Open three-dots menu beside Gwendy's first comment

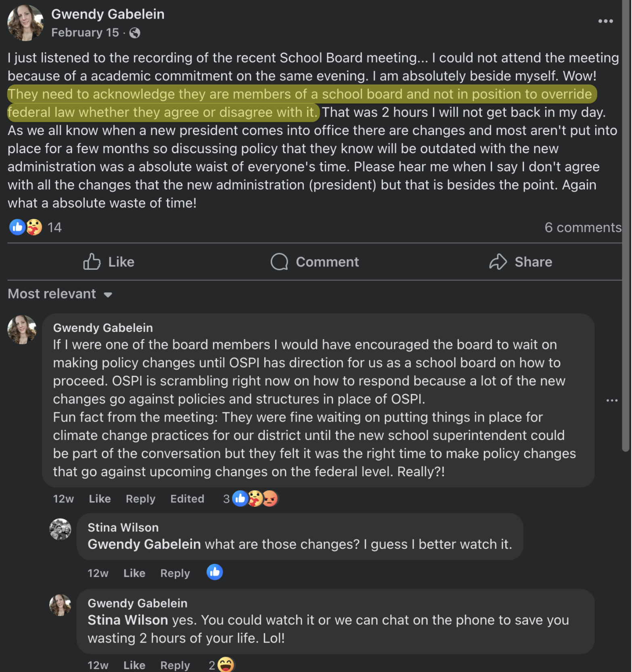click(x=612, y=400)
